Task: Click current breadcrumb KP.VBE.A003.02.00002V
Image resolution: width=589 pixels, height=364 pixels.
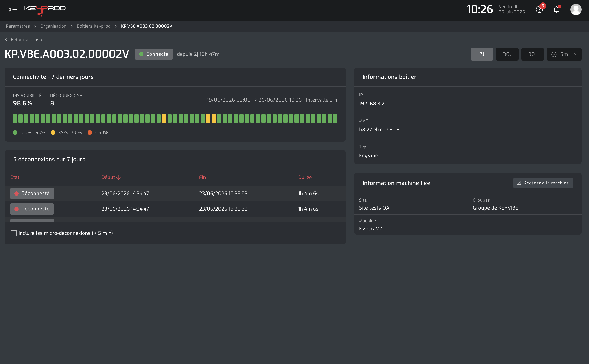Action: (147, 26)
